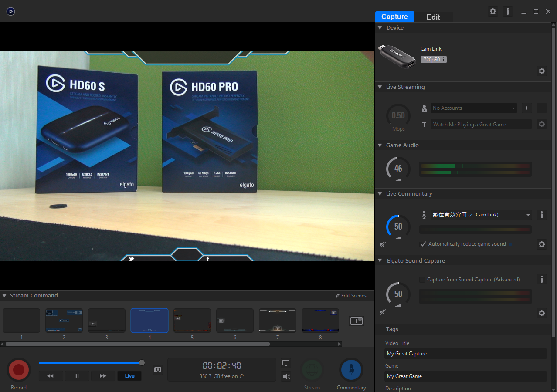Start streaming with the Stream button
This screenshot has height=392, width=557.
312,370
